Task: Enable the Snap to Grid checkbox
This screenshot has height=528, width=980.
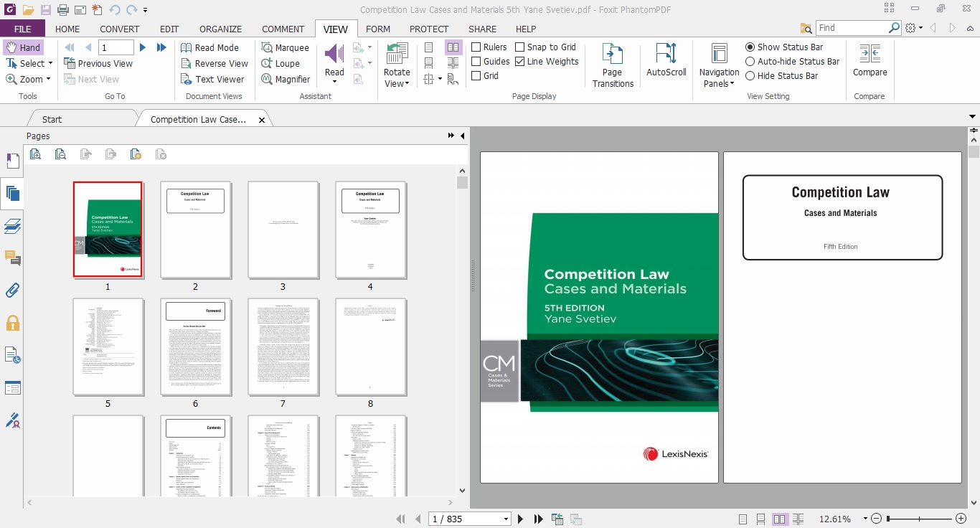Action: pos(520,47)
